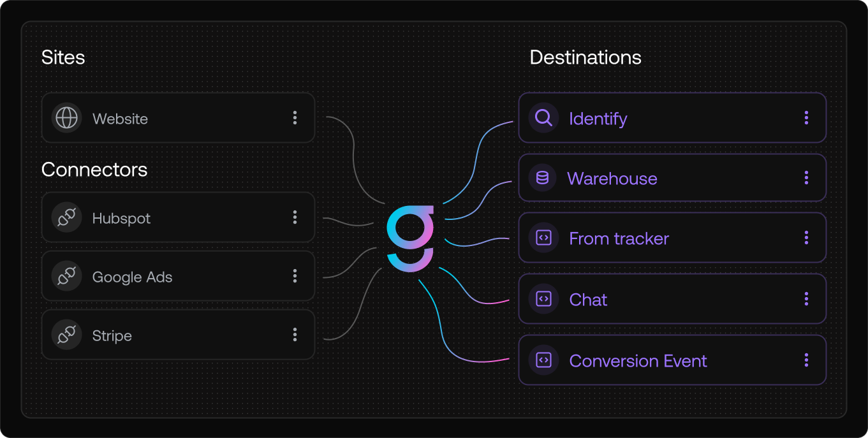Click the code icon on Conversion Event
This screenshot has width=868, height=438.
543,360
